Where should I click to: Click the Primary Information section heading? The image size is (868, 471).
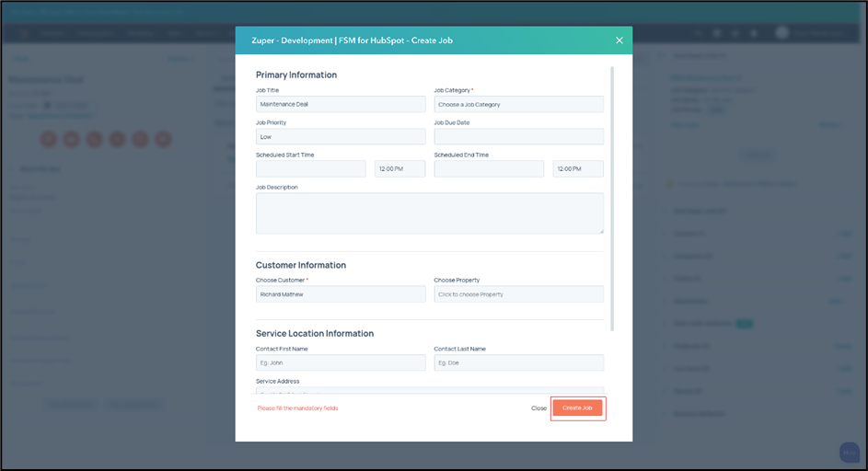tap(296, 75)
